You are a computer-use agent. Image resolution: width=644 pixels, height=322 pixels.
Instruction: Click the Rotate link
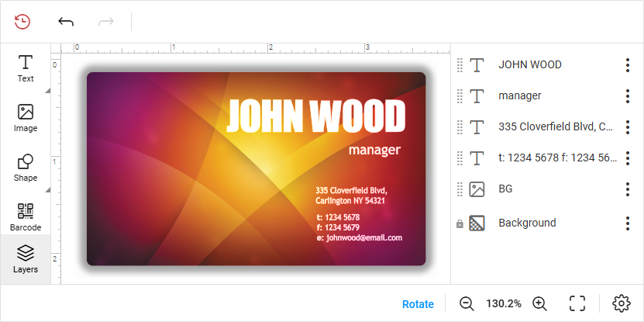[418, 304]
